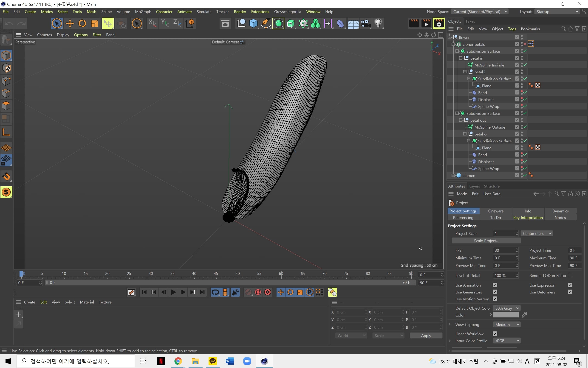Disable the Spline Wrap under petal o
The width and height of the screenshot is (588, 368).
(x=525, y=168)
